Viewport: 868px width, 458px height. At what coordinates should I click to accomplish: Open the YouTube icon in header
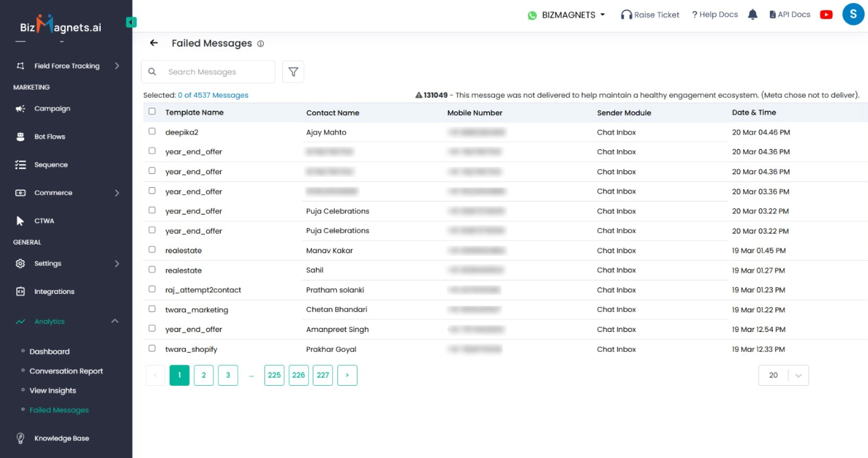pyautogui.click(x=826, y=15)
